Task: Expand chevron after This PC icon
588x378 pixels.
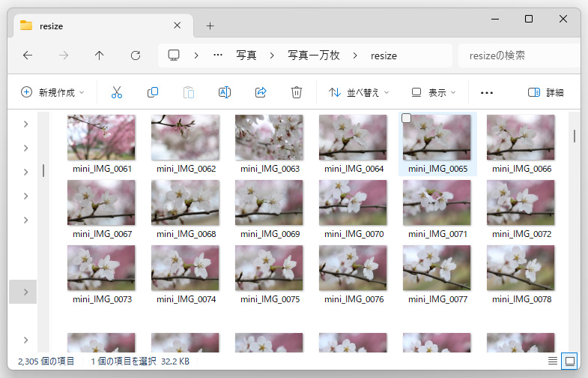Action: point(196,55)
